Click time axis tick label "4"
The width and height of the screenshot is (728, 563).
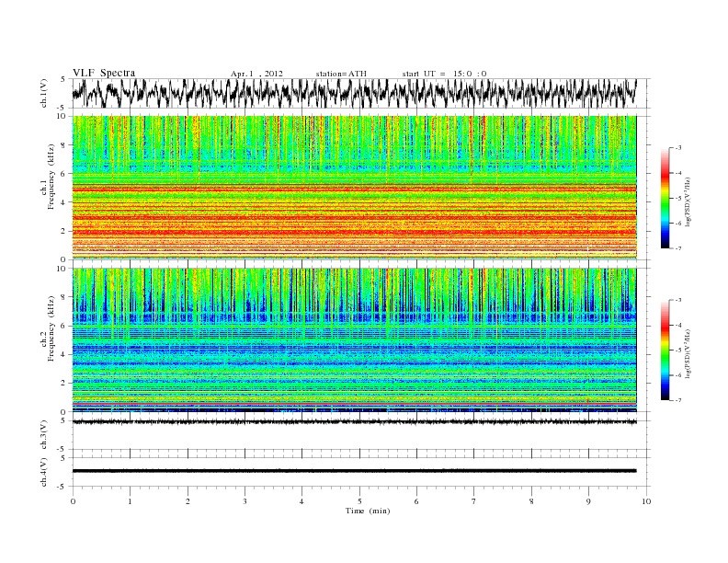tap(301, 501)
